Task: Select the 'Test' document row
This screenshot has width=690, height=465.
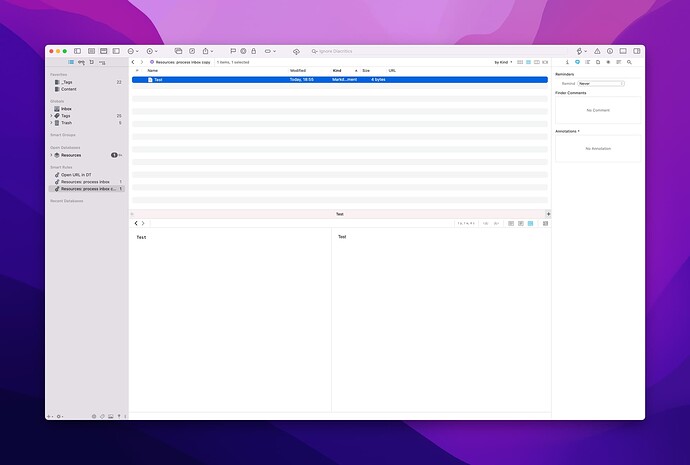Action: [340, 80]
